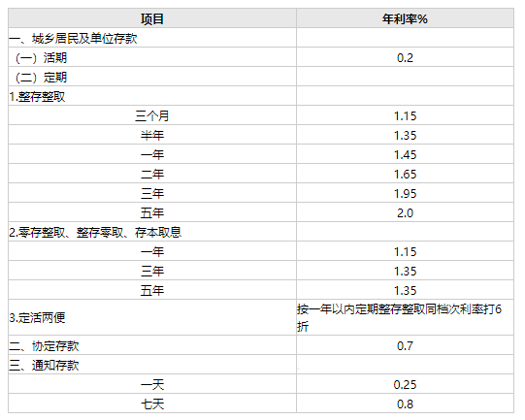Select the (二)定期 row label
525x420 pixels.
tap(41, 77)
